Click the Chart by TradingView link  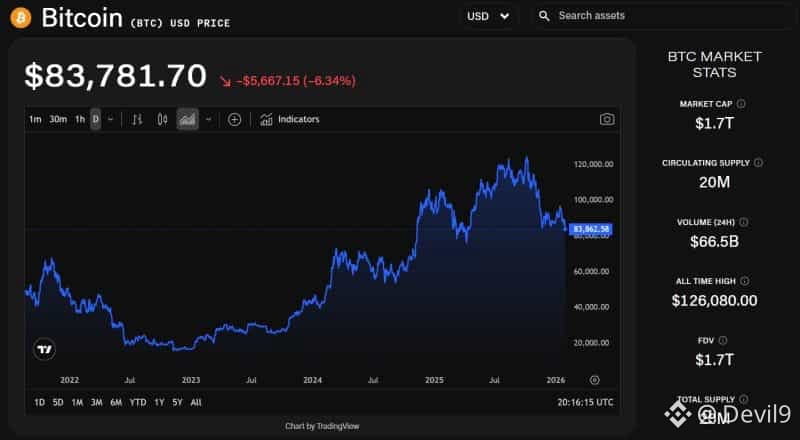pyautogui.click(x=322, y=426)
